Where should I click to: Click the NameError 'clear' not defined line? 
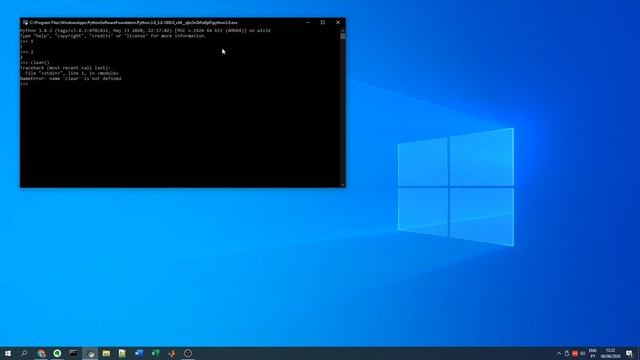click(x=71, y=78)
